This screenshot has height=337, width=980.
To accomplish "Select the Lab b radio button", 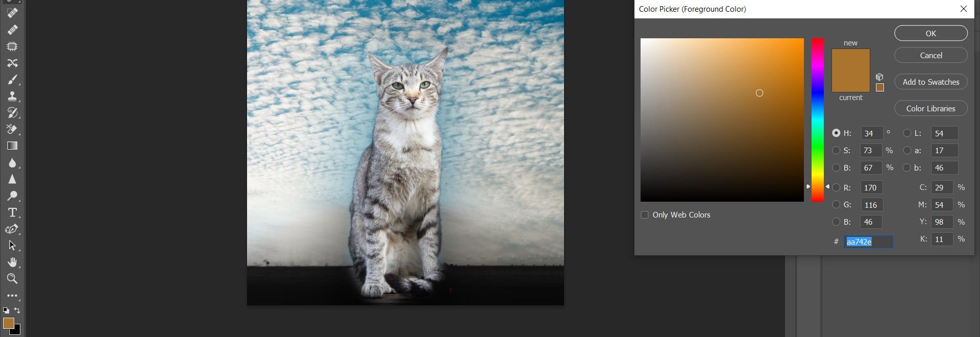I will pyautogui.click(x=907, y=167).
